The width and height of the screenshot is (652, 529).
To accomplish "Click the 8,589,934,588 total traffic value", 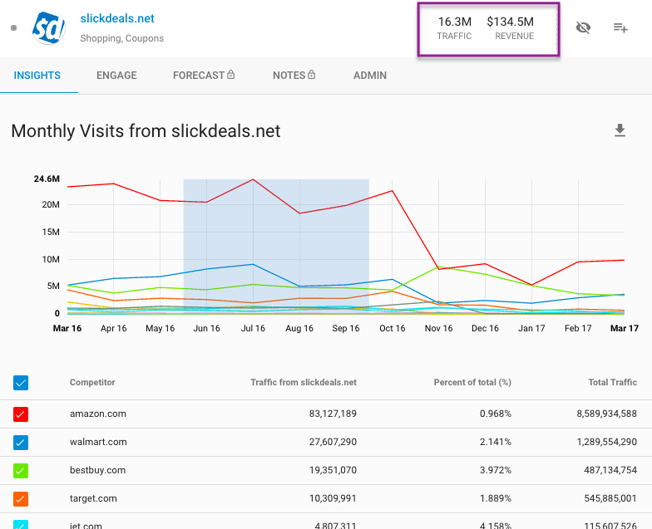I will (x=607, y=414).
